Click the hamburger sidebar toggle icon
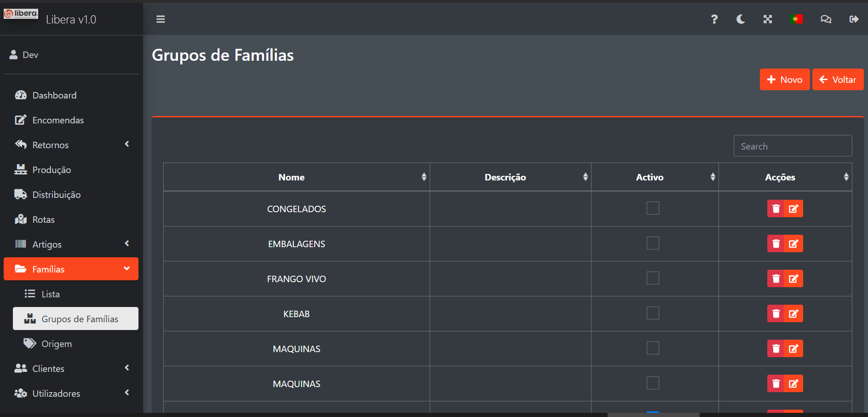This screenshot has width=868, height=417. coord(161,19)
